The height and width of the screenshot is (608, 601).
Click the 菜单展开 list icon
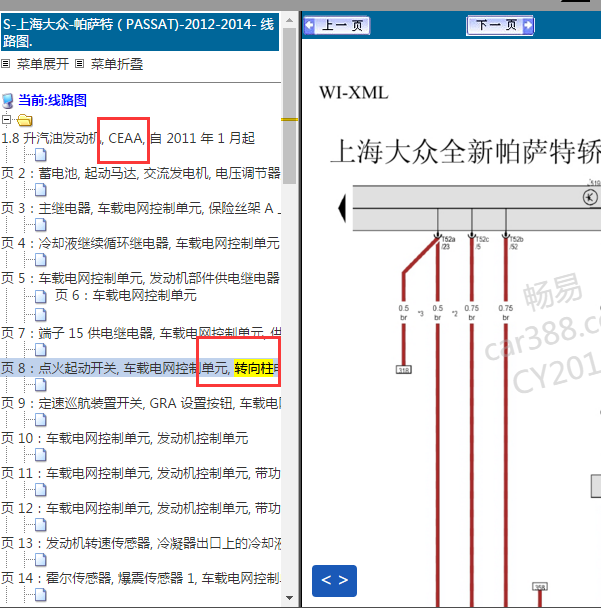coord(5,64)
